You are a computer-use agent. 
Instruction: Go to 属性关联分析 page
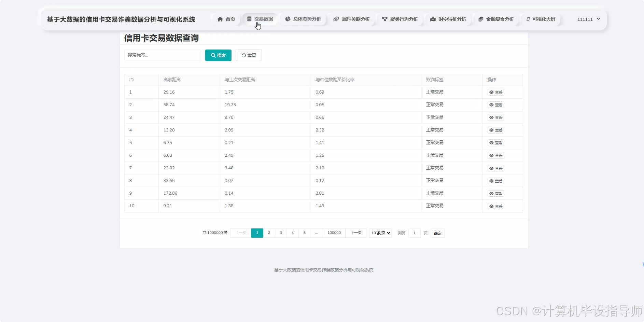tap(352, 19)
